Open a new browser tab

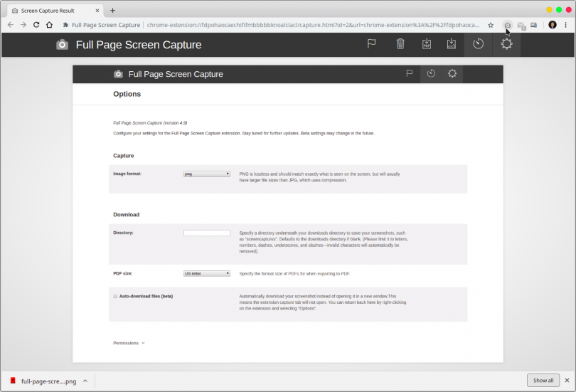tap(113, 11)
